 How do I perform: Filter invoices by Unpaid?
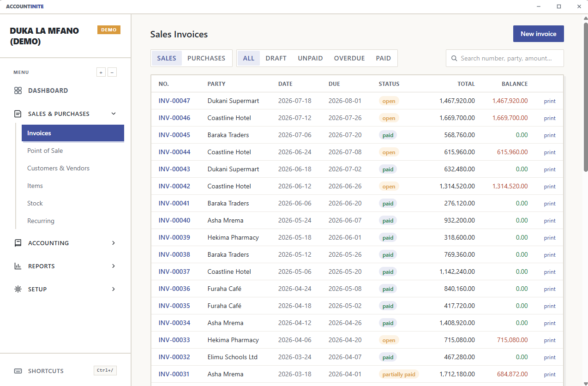(310, 58)
